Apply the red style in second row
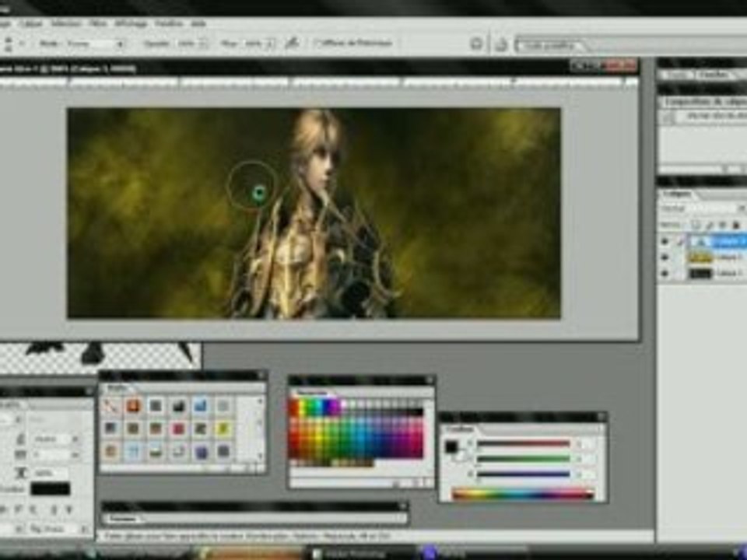The height and width of the screenshot is (560, 747). coord(178,429)
